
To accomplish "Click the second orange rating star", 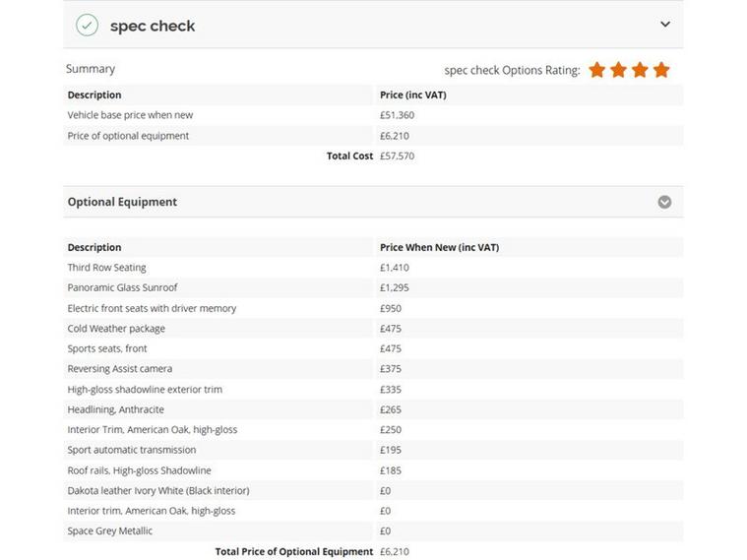I will (618, 70).
